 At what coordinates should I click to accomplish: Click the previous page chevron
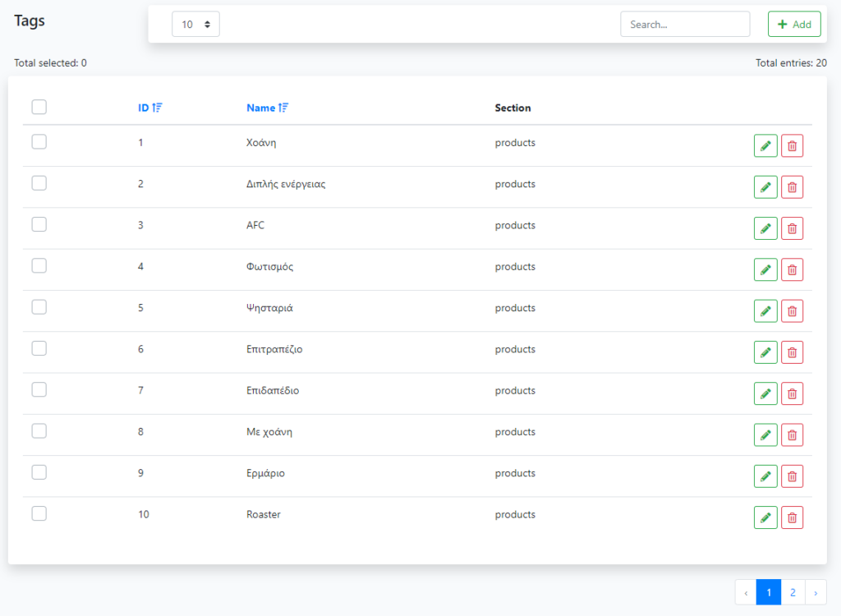click(746, 592)
